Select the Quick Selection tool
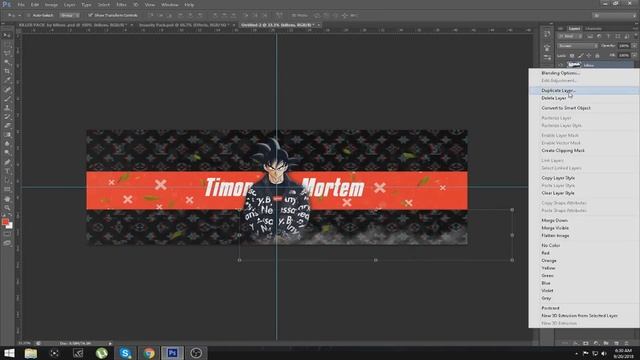Image resolution: width=640 pixels, height=360 pixels. [7, 62]
